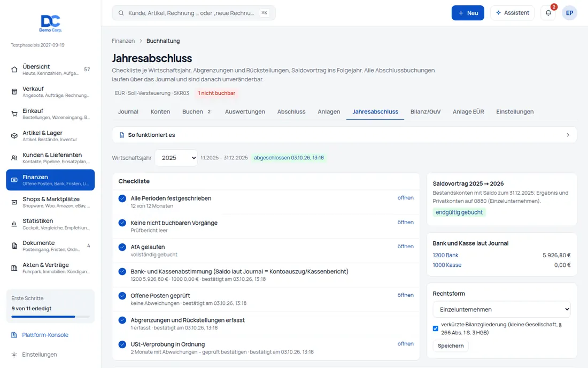The height and width of the screenshot is (368, 588).
Task: Click the abgeschlossen 03.10.26 status label
Action: pyautogui.click(x=289, y=158)
